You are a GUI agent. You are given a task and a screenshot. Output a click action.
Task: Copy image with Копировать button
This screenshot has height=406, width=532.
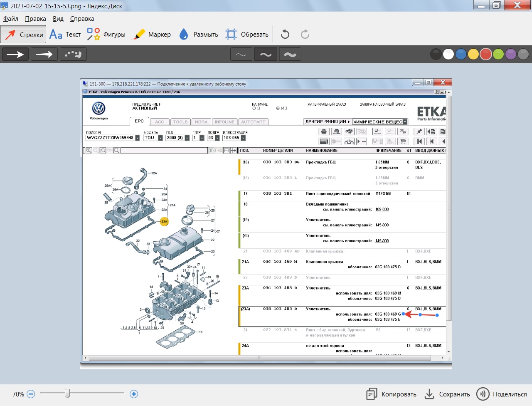pyautogui.click(x=391, y=394)
